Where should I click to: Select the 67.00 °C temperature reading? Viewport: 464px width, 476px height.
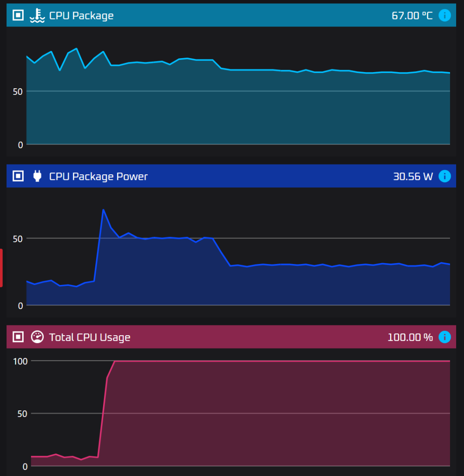pyautogui.click(x=412, y=16)
